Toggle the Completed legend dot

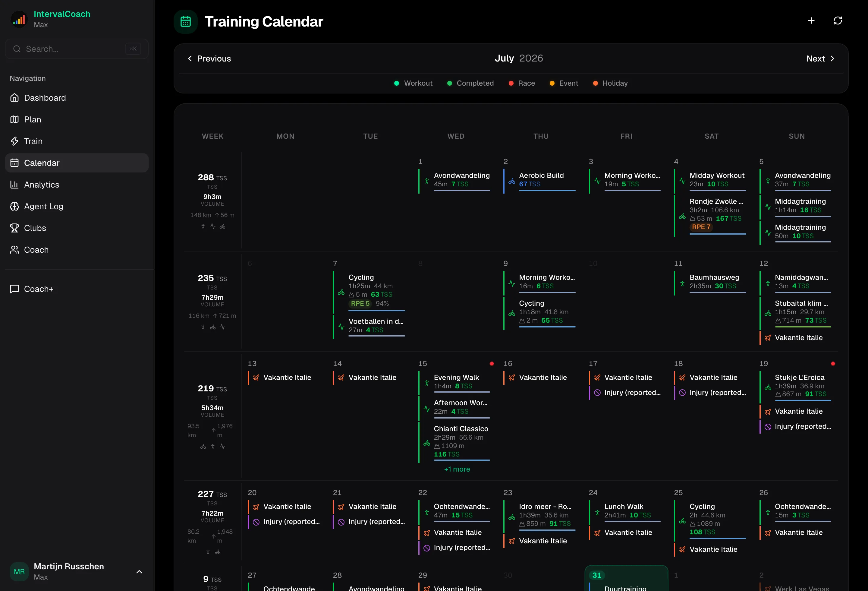pos(449,83)
